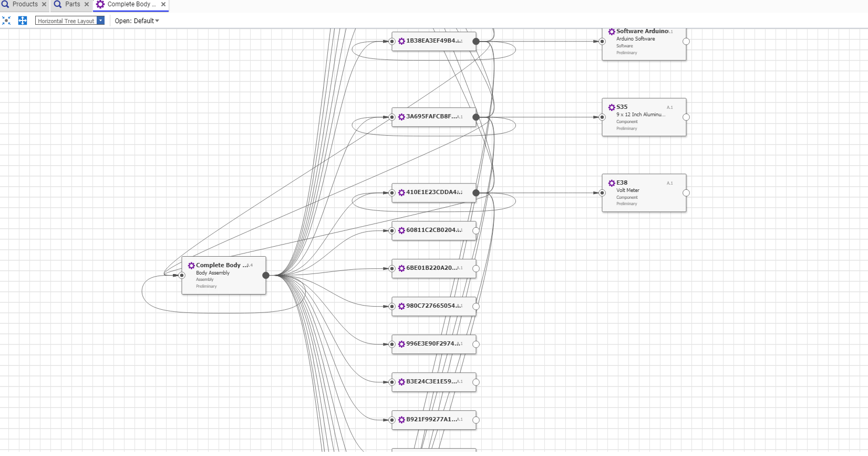
Task: Click the gear icon on B921F99277A1 node
Action: [x=401, y=420]
